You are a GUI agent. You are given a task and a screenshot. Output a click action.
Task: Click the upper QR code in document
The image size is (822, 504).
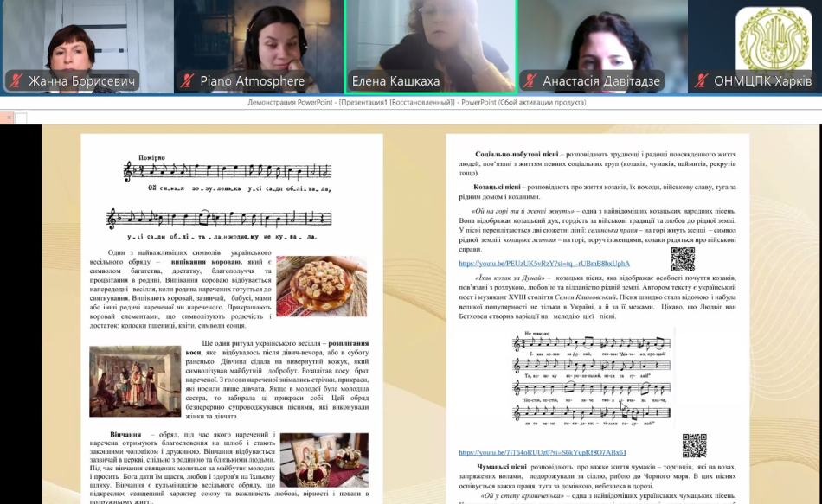[683, 258]
